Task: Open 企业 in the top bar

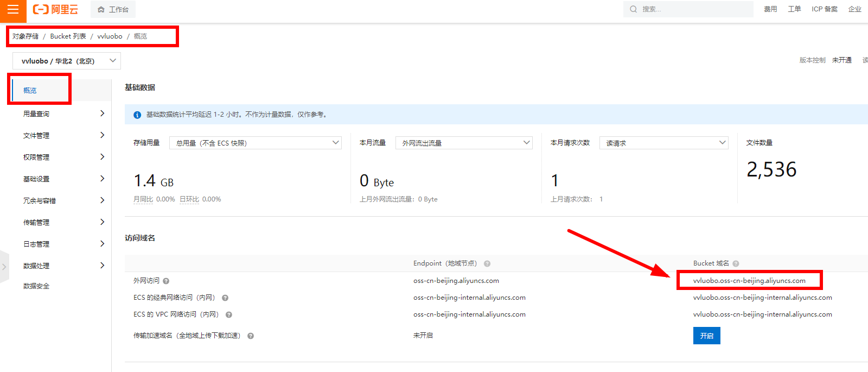Action: tap(855, 9)
